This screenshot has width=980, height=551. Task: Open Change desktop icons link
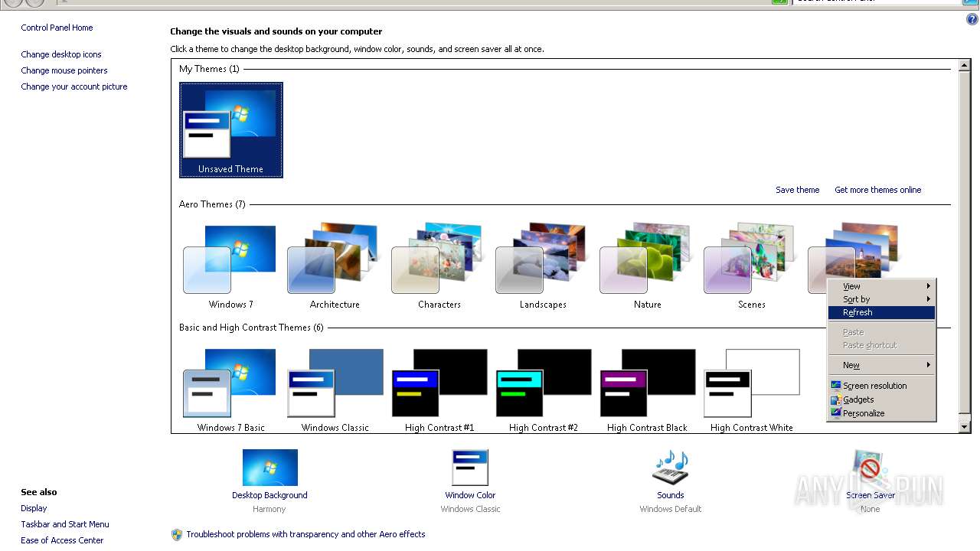[60, 54]
